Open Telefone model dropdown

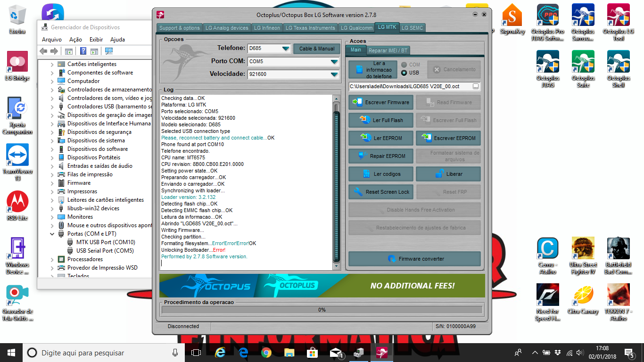286,48
